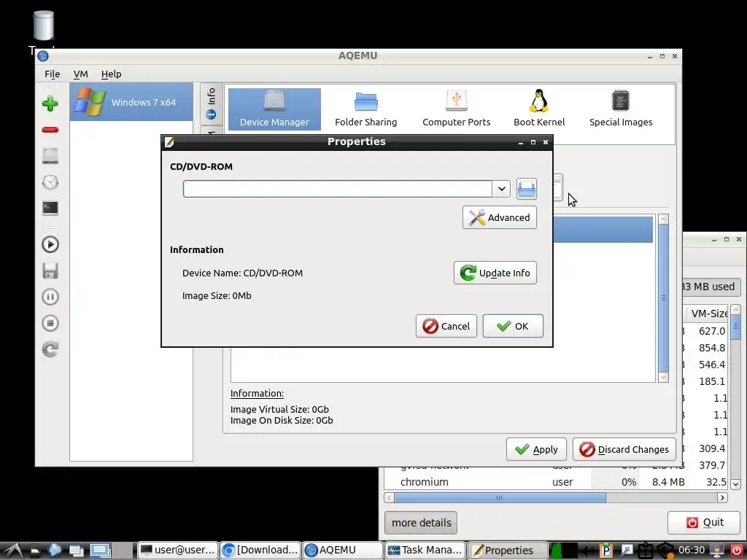
Task: Open the Special Images section
Action: tap(621, 109)
